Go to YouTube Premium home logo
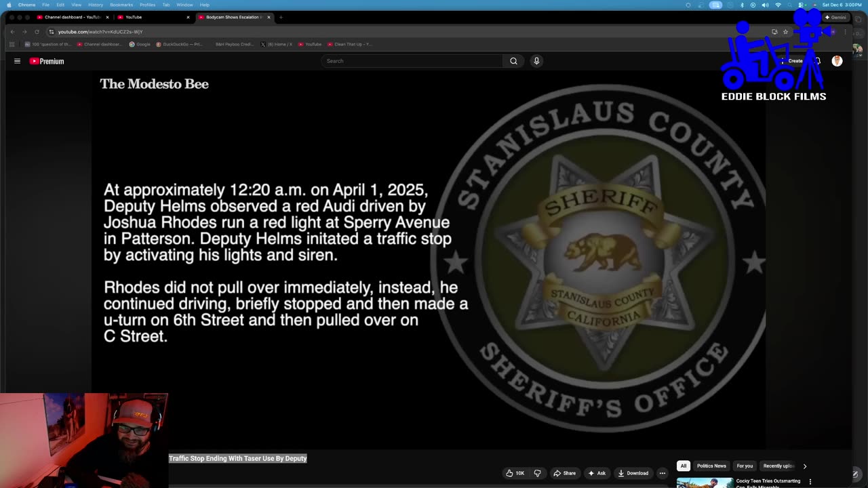Screen dimensions: 868x488 click(47, 61)
